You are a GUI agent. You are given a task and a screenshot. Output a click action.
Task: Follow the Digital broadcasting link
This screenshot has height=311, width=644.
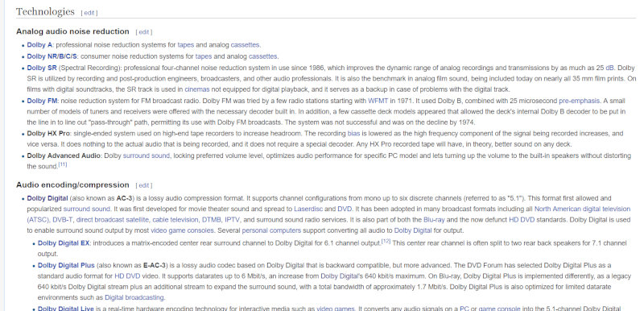[134, 297]
